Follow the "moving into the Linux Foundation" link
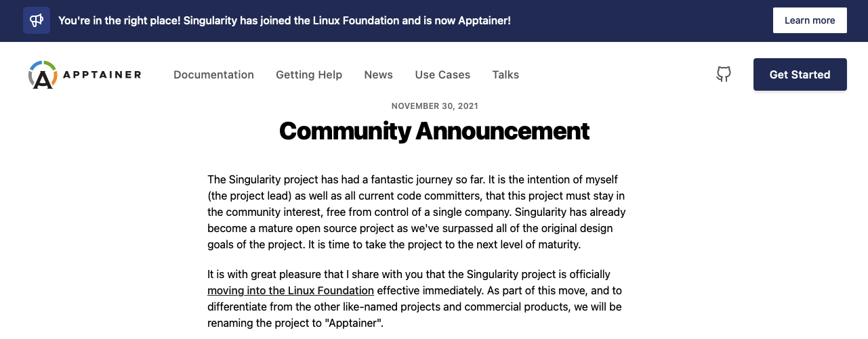This screenshot has width=868, height=339. 291,291
